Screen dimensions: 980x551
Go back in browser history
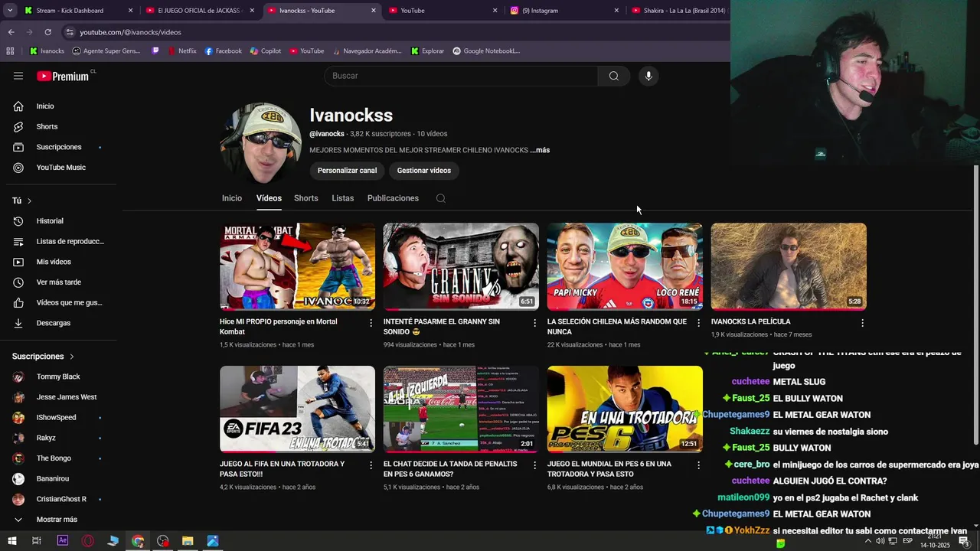tap(11, 32)
